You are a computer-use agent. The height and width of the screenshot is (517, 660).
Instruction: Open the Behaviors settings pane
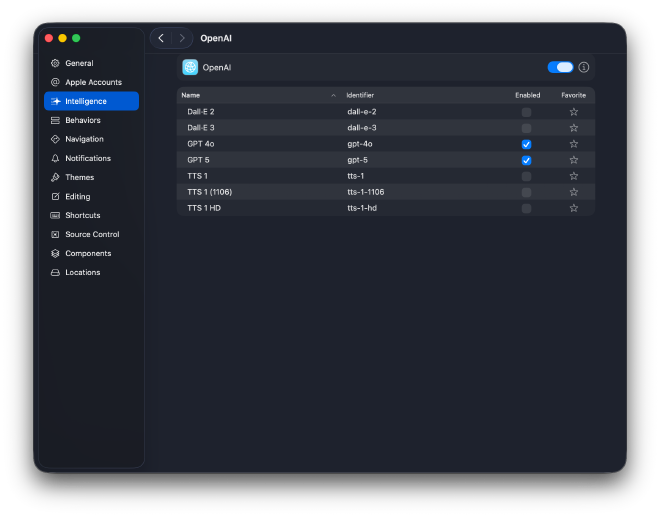pyautogui.click(x=91, y=120)
